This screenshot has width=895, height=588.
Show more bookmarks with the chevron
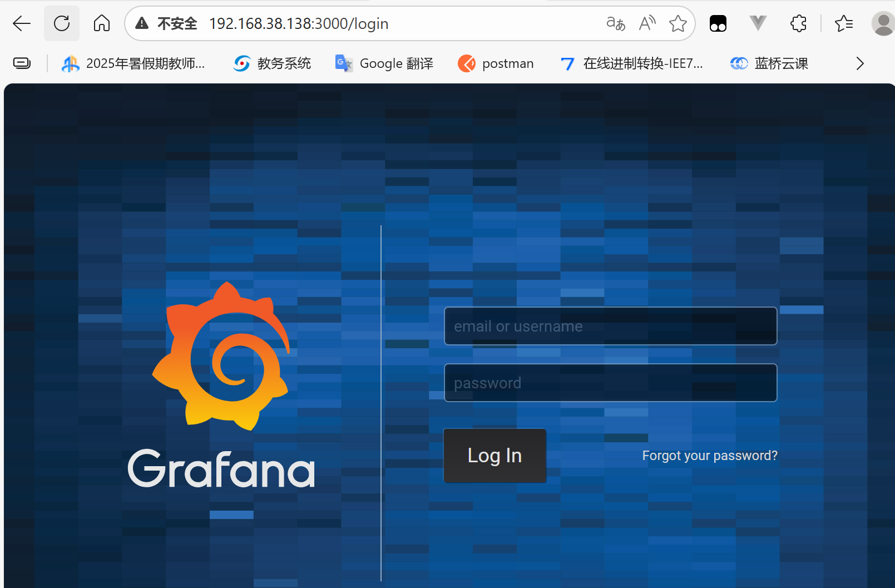[x=860, y=63]
